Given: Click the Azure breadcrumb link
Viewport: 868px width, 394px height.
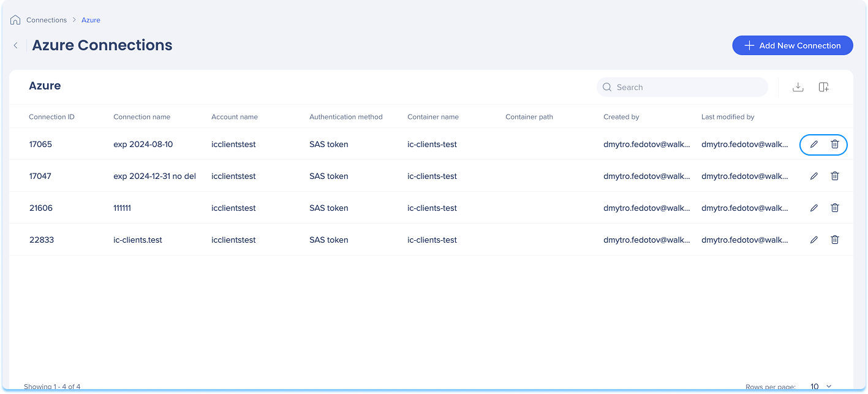Looking at the screenshot, I should point(91,20).
